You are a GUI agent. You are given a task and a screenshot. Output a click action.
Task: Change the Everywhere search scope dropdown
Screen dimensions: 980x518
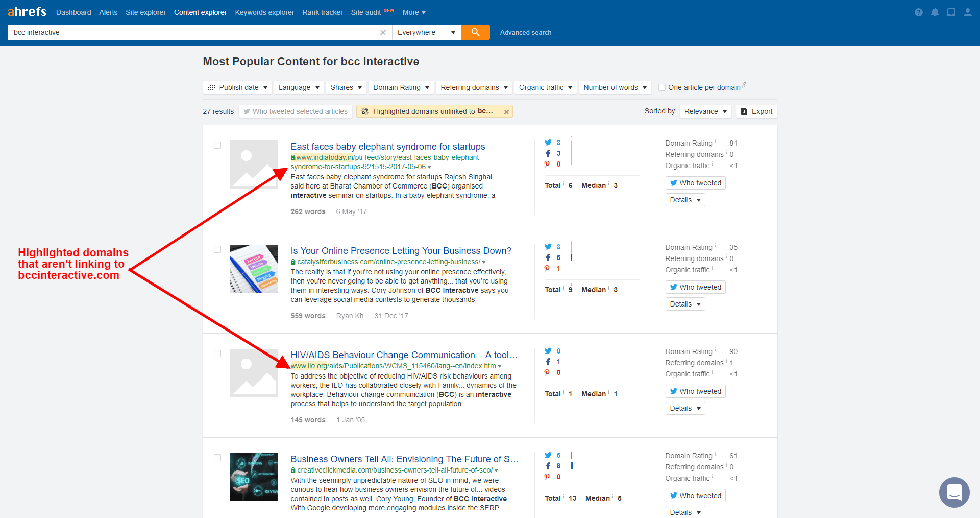tap(426, 32)
